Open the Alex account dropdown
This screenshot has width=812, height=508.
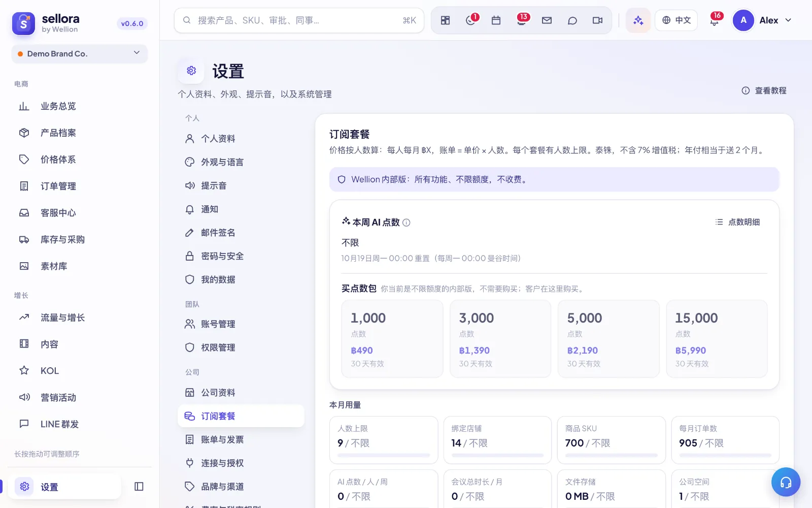[762, 20]
